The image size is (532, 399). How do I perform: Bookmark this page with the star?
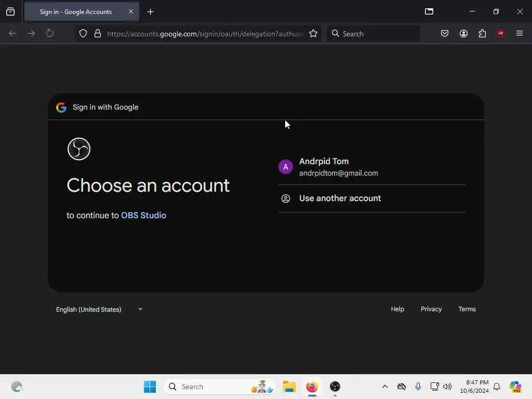pos(313,34)
